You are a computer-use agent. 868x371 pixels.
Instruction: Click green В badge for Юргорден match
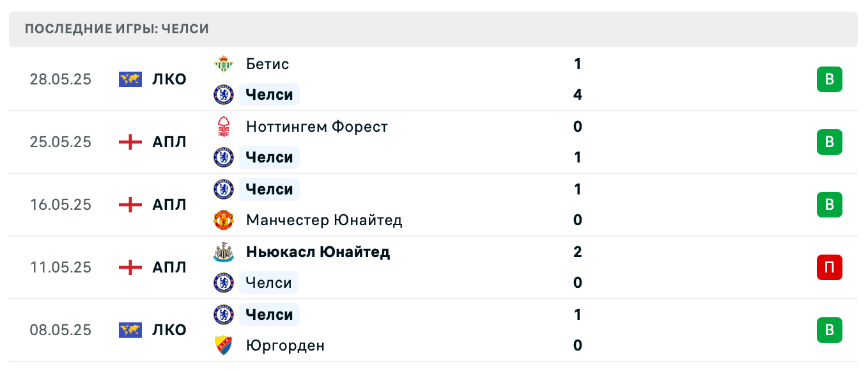830,330
